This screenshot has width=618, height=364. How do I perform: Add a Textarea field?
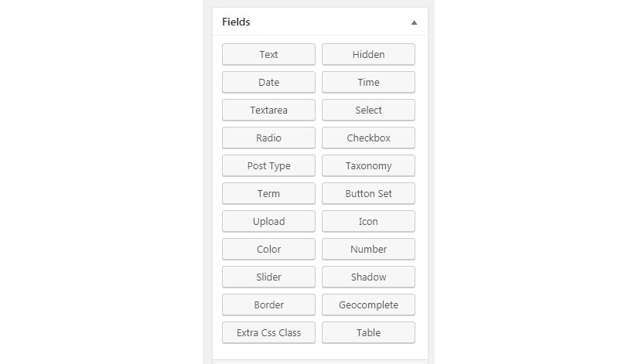(x=268, y=110)
